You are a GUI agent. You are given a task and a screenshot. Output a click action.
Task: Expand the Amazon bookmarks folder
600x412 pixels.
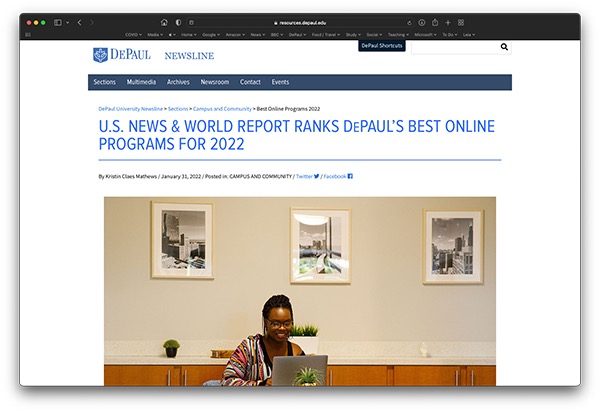pyautogui.click(x=235, y=34)
